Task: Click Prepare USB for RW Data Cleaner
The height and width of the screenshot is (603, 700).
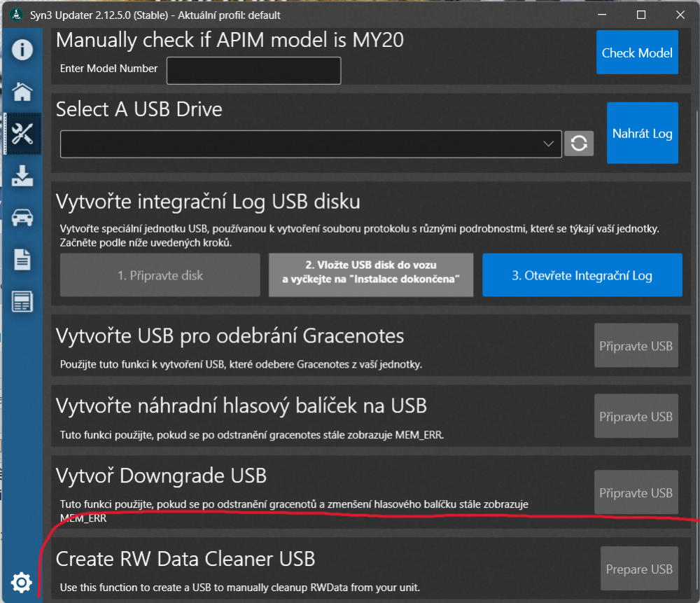Action: click(x=638, y=569)
